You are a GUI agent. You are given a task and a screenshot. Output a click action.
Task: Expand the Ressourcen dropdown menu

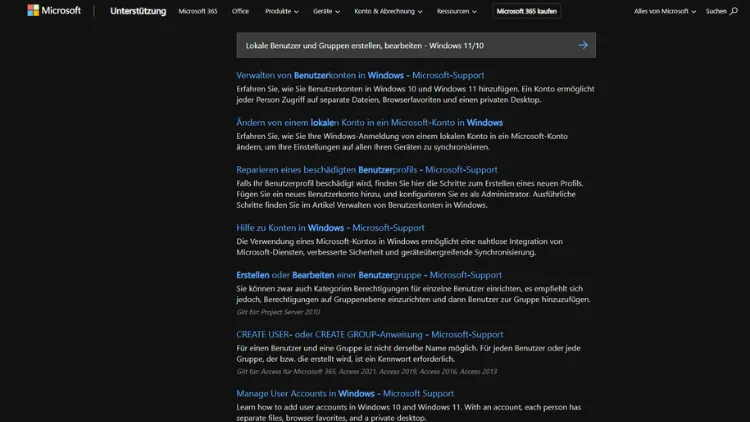pyautogui.click(x=456, y=11)
